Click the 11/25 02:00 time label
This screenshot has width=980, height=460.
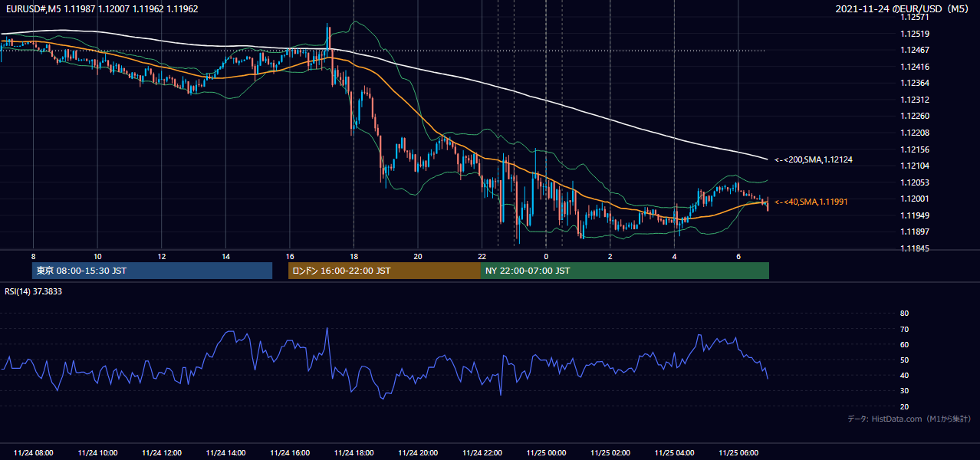click(610, 453)
